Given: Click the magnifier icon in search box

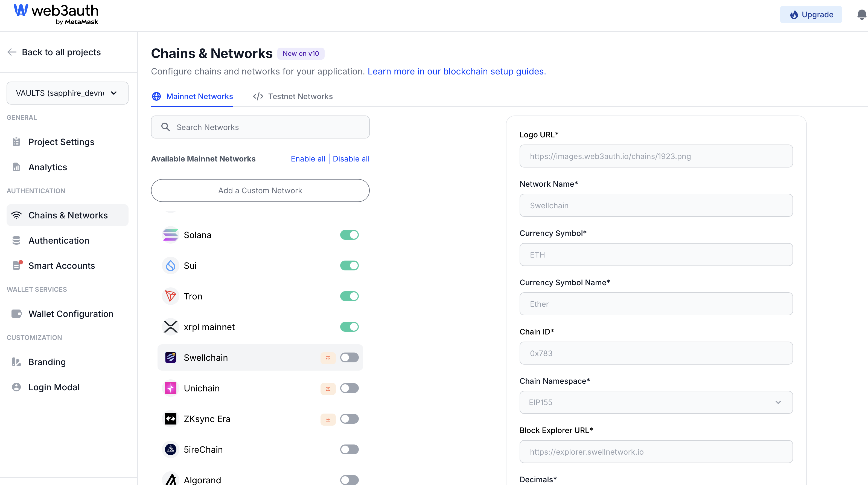Looking at the screenshot, I should pyautogui.click(x=165, y=127).
